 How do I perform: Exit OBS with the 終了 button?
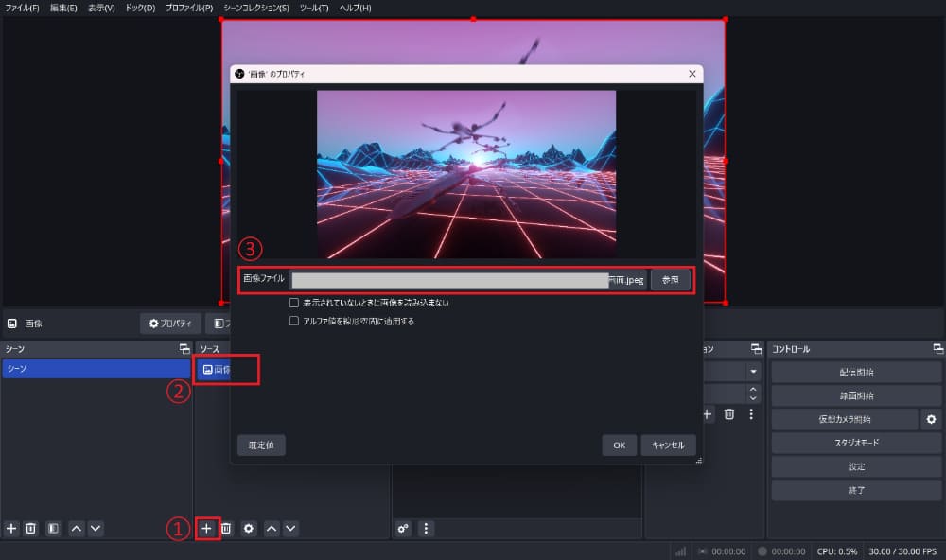click(x=856, y=490)
